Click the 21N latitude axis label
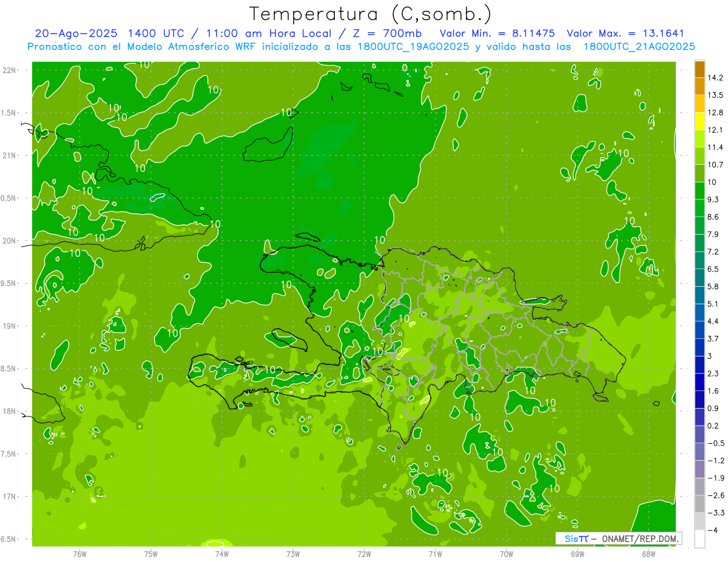Viewport: 728px width, 562px height. coord(10,155)
